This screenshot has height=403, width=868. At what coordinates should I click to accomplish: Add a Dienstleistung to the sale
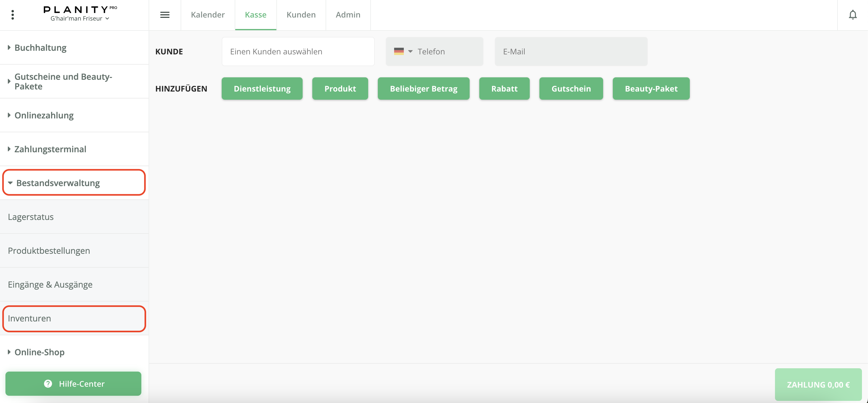262,89
